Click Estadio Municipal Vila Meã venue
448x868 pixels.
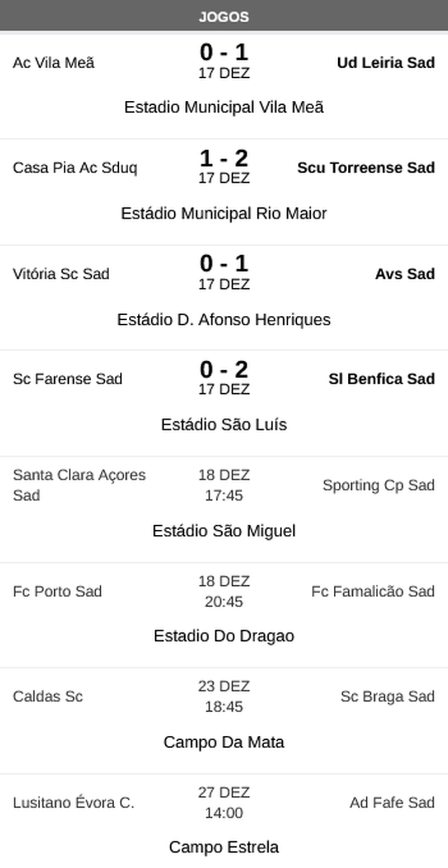[223, 107]
